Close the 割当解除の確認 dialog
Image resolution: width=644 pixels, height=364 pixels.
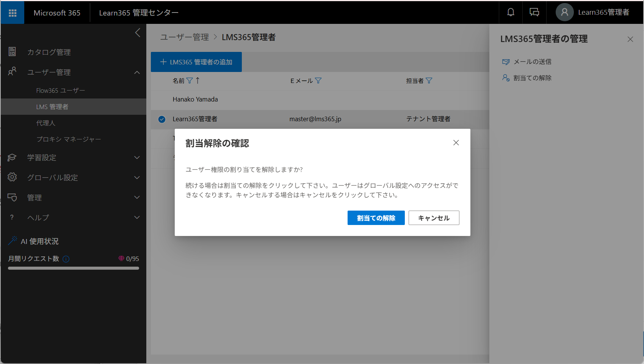pyautogui.click(x=456, y=143)
